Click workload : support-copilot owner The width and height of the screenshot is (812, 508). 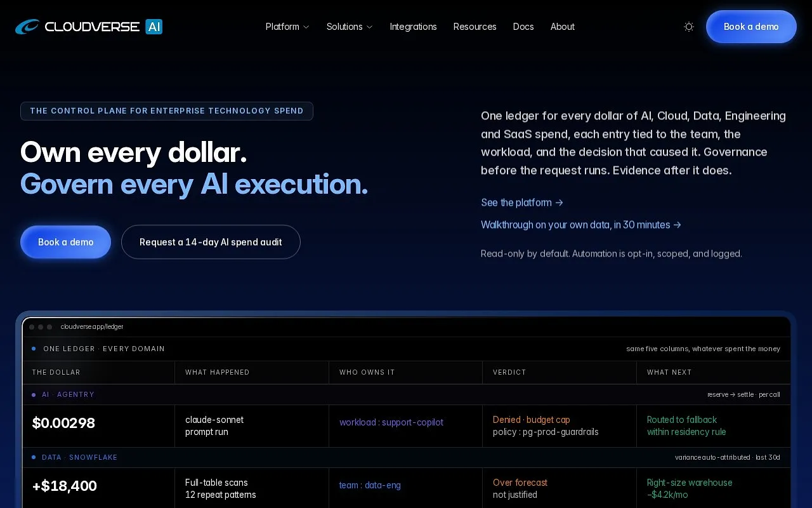coord(391,422)
